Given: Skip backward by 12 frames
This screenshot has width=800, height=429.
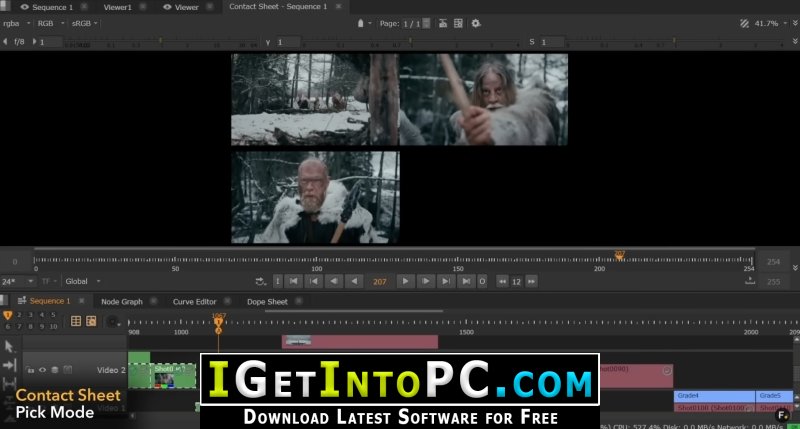Looking at the screenshot, I should 502,281.
